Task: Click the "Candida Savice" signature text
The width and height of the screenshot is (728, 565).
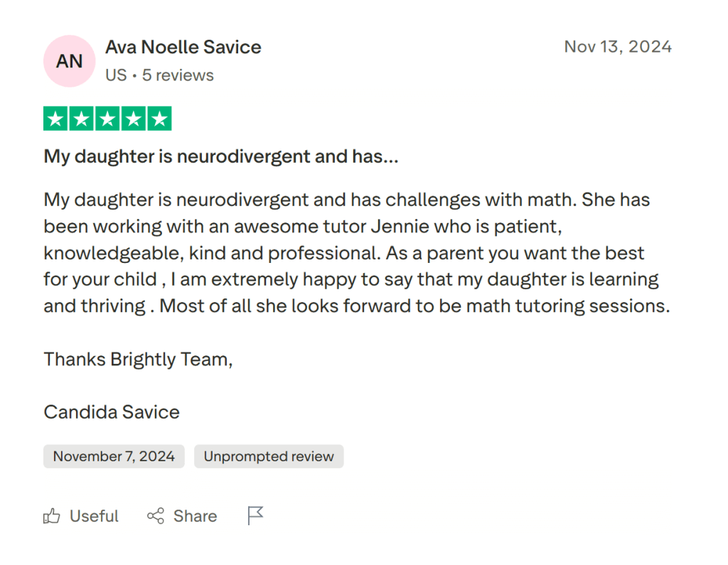Action: [x=112, y=412]
